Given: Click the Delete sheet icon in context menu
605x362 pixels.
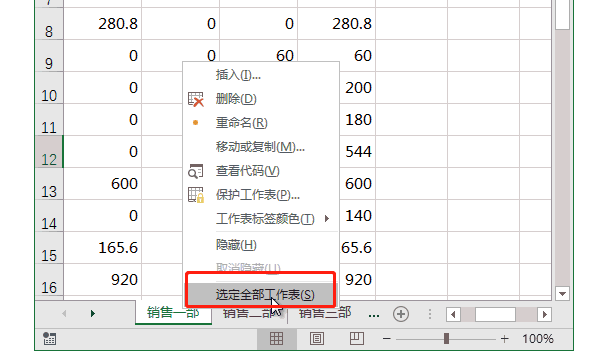Looking at the screenshot, I should tap(196, 99).
